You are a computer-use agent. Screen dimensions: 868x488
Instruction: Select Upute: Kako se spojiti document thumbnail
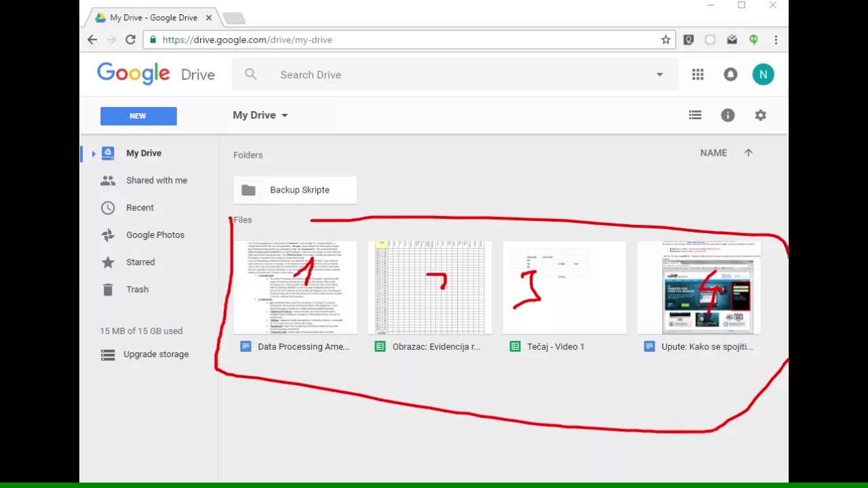coord(699,287)
